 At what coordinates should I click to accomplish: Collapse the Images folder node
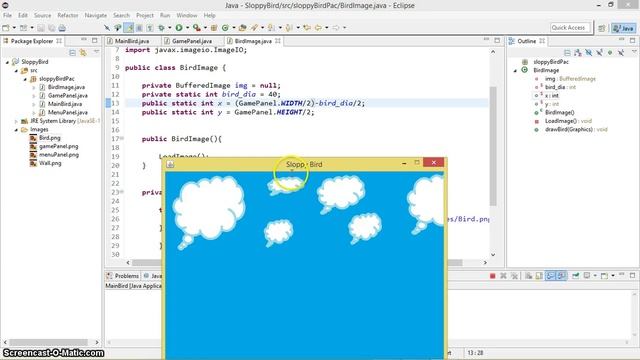[x=16, y=130]
